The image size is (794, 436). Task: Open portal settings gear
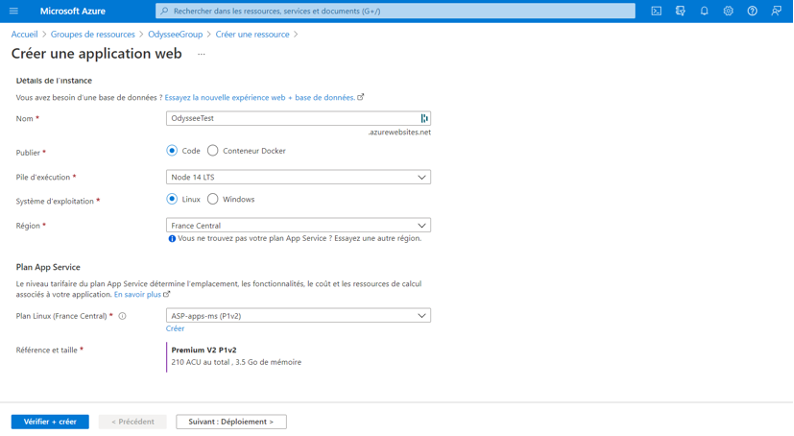(x=728, y=11)
